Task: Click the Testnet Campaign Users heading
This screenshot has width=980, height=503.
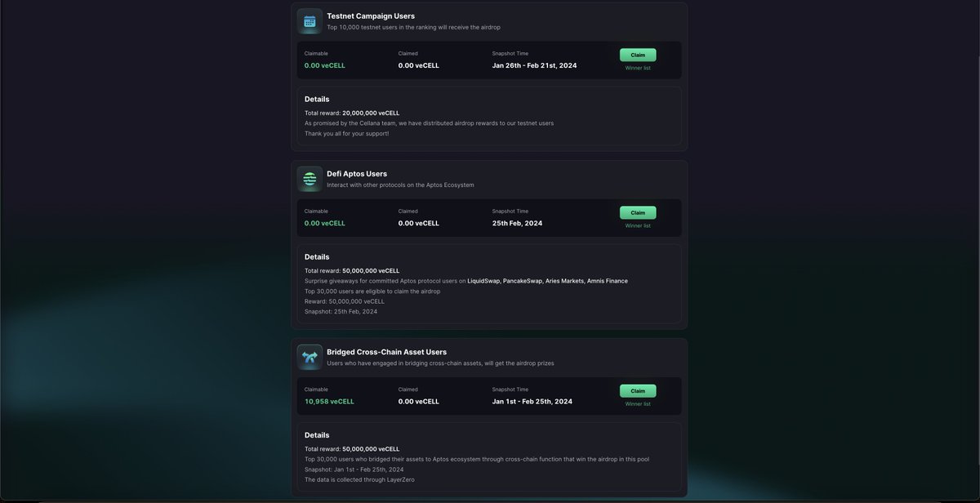Action: pyautogui.click(x=371, y=16)
